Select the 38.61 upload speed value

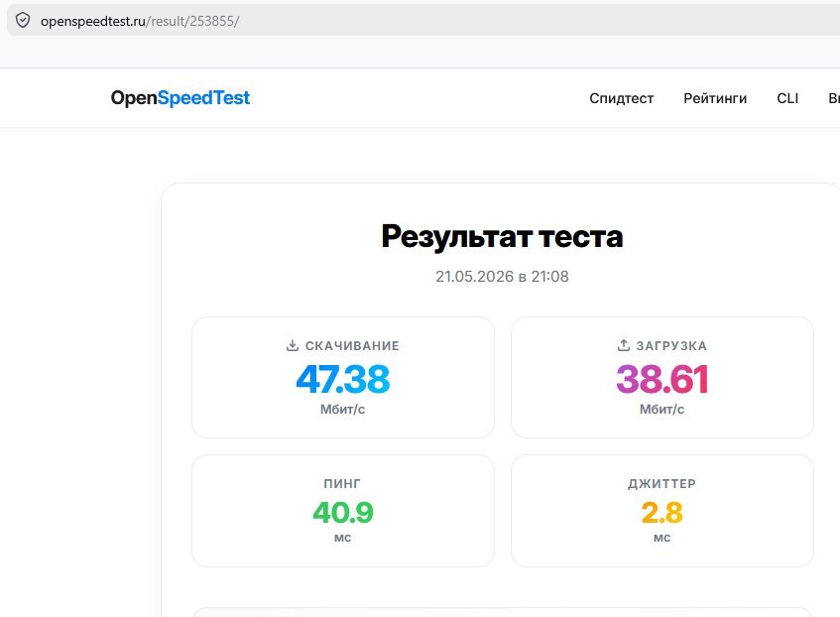[x=662, y=379]
